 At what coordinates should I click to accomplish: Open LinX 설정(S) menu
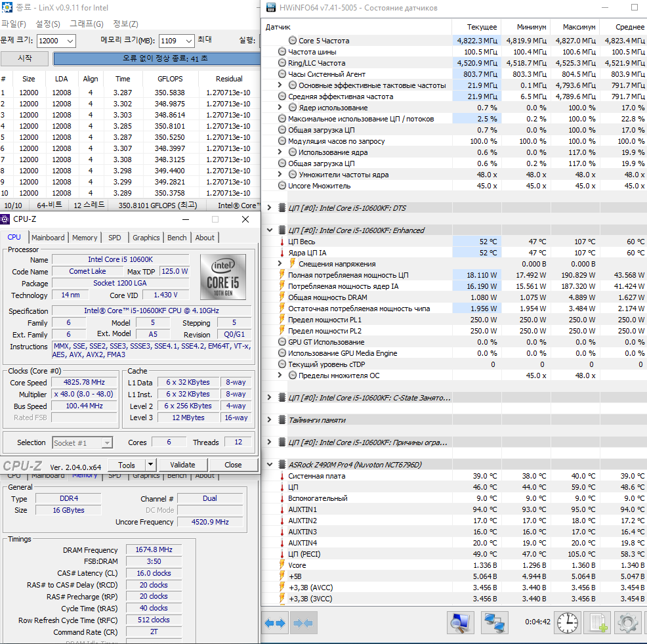point(48,24)
